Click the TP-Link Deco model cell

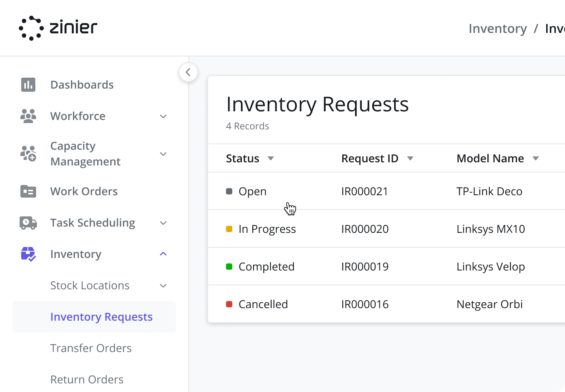(x=489, y=191)
